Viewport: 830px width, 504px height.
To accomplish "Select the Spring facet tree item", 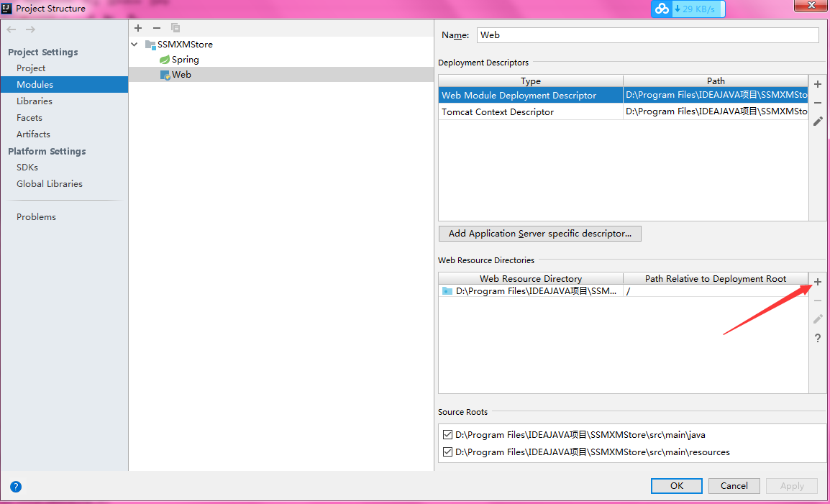I will coord(186,60).
